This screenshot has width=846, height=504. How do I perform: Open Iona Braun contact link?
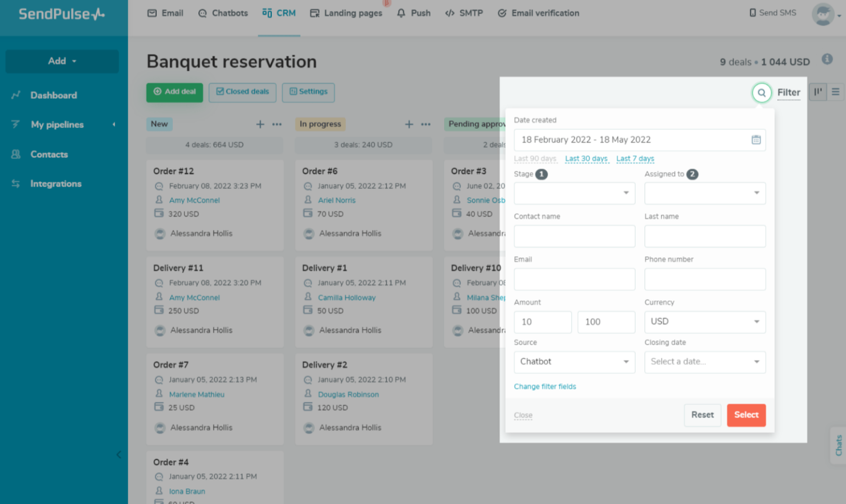click(187, 492)
